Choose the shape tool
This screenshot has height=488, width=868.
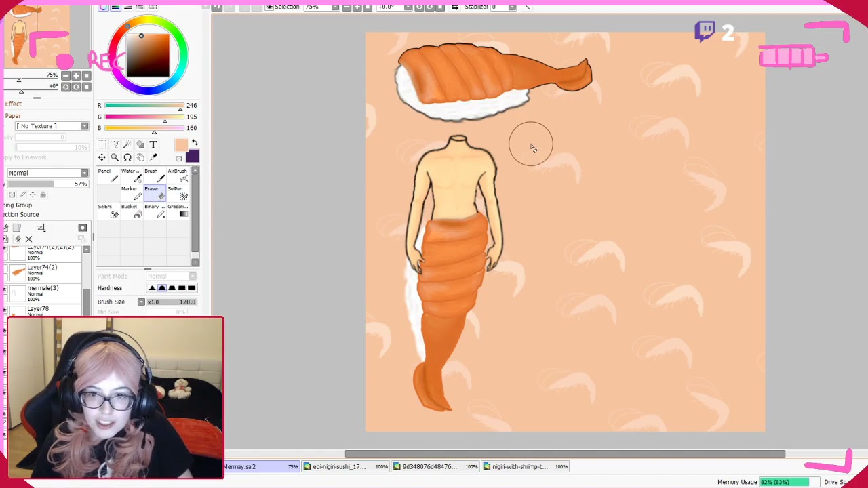click(140, 144)
